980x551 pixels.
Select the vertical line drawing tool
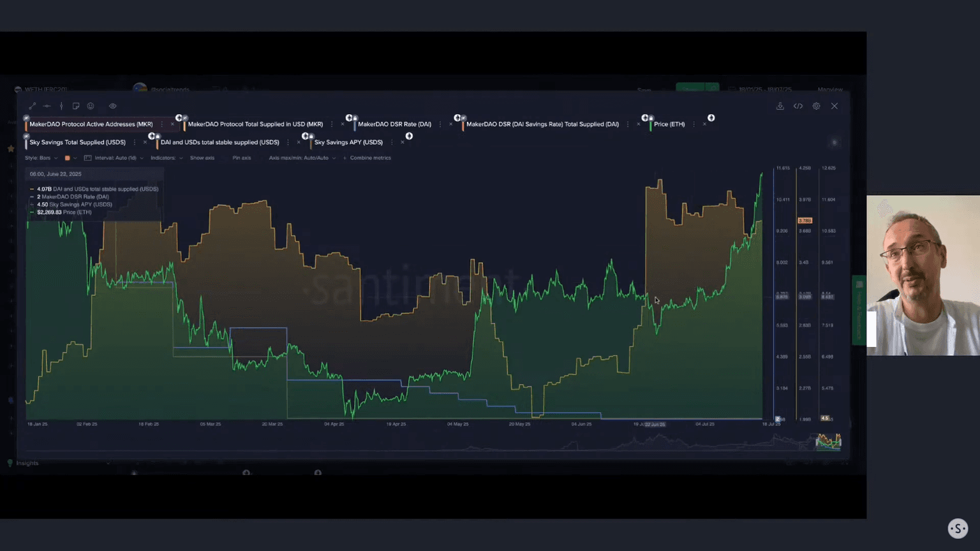(x=61, y=106)
